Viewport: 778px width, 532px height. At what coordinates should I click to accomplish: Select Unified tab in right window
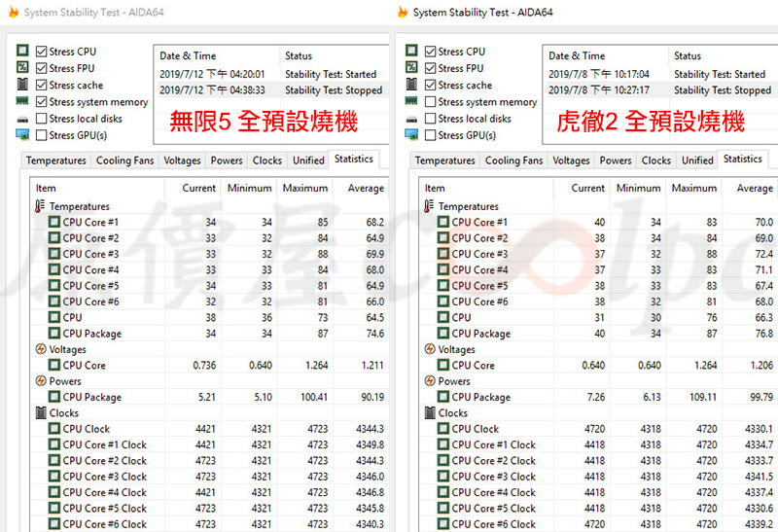(x=697, y=160)
